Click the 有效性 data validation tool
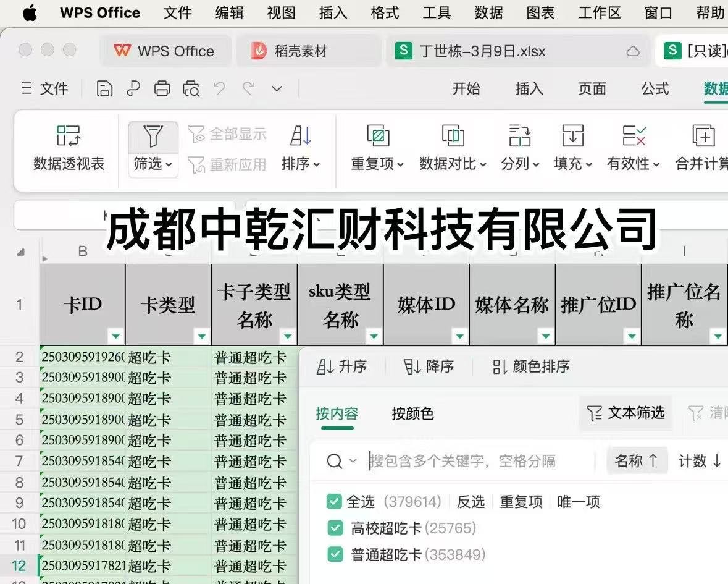The image size is (728, 584). coord(631,148)
